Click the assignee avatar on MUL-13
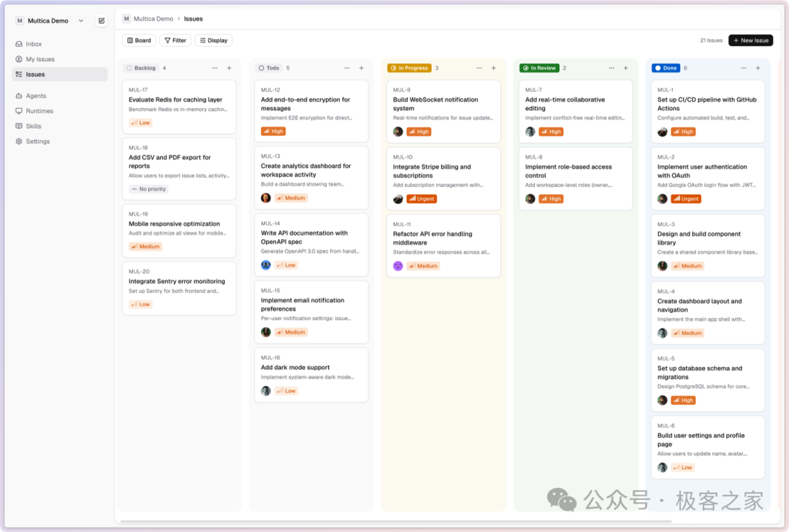 coord(266,198)
